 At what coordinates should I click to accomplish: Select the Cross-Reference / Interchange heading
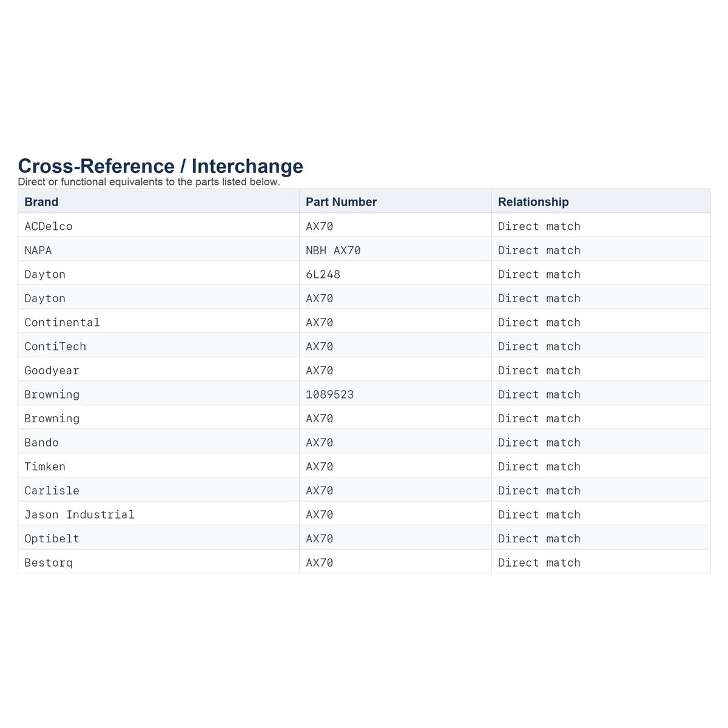coord(161,166)
